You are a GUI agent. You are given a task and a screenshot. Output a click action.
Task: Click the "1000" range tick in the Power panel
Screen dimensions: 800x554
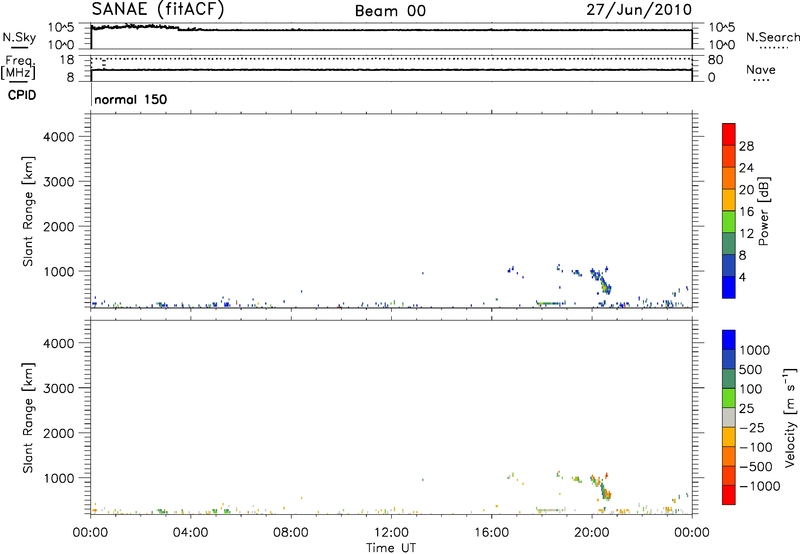click(59, 271)
